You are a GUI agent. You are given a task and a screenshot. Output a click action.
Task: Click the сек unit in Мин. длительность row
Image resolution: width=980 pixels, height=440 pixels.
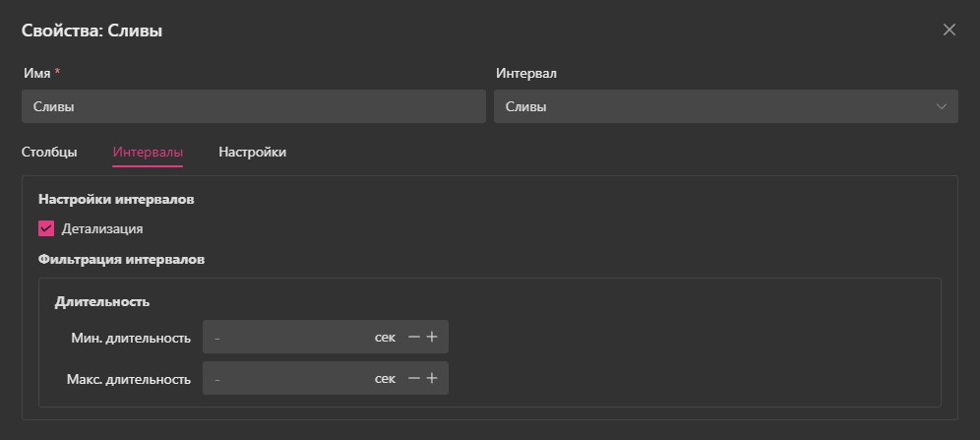coord(385,338)
